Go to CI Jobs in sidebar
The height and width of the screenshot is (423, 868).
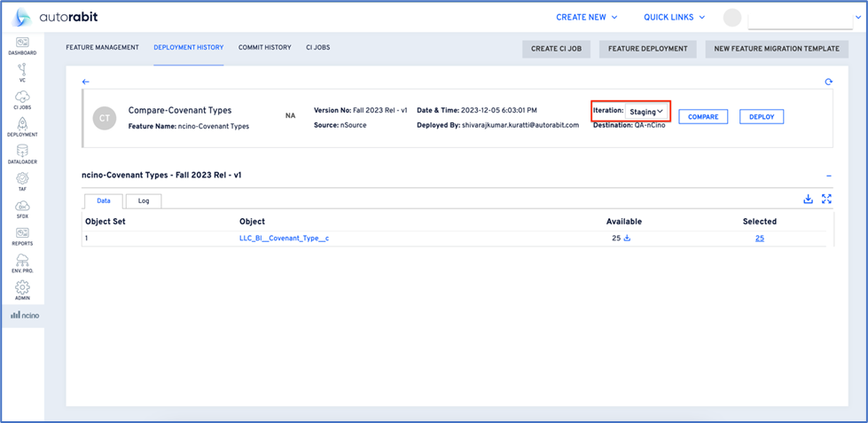pyautogui.click(x=22, y=100)
